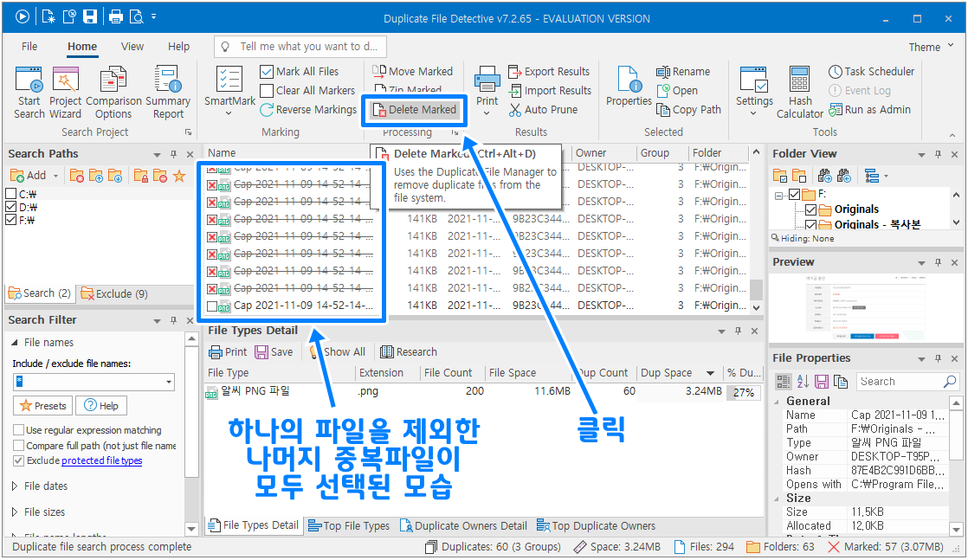
Task: Click Export Results
Action: click(548, 72)
